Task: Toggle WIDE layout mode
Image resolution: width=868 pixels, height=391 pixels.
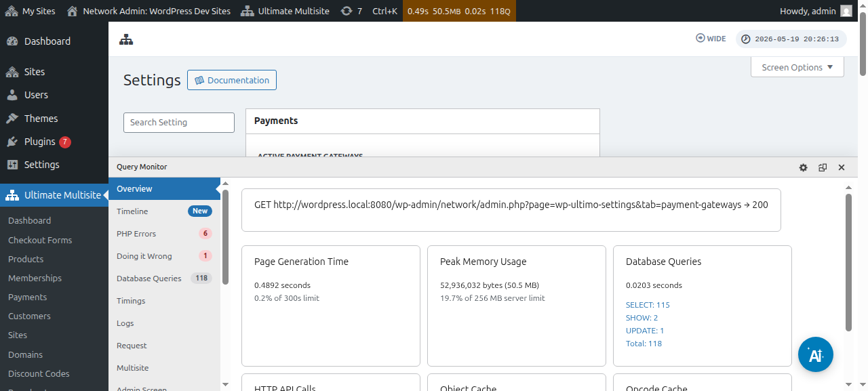Action: click(711, 39)
